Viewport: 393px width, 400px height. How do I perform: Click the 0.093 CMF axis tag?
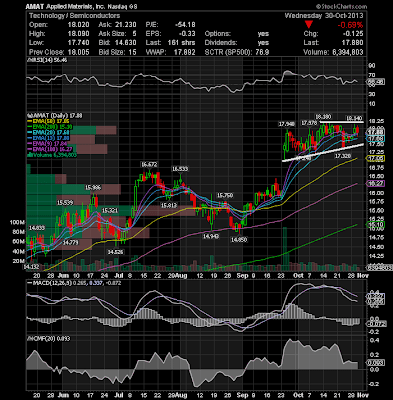coord(376,363)
